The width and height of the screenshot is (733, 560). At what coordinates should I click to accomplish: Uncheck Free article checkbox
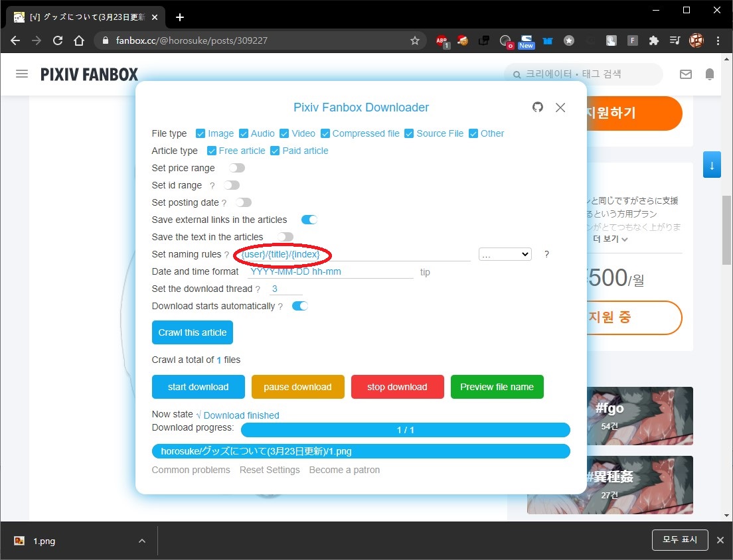pos(211,151)
